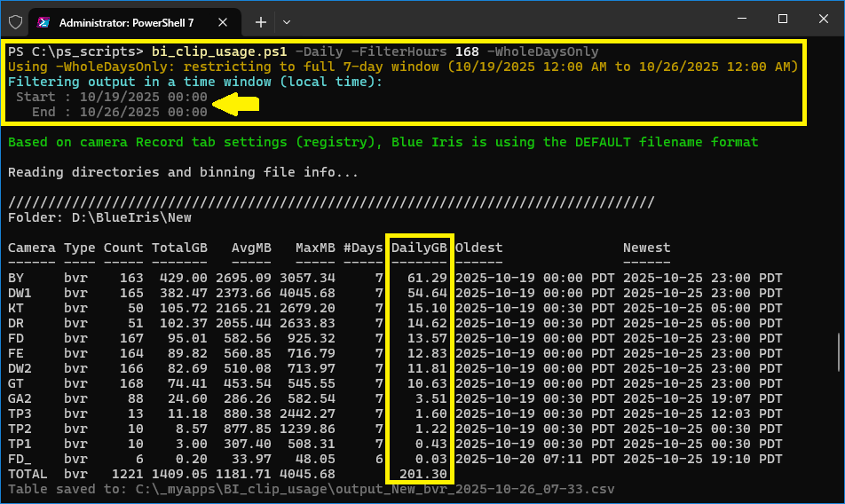This screenshot has width=845, height=504.
Task: Click the GA2 camera row name
Action: 20,398
